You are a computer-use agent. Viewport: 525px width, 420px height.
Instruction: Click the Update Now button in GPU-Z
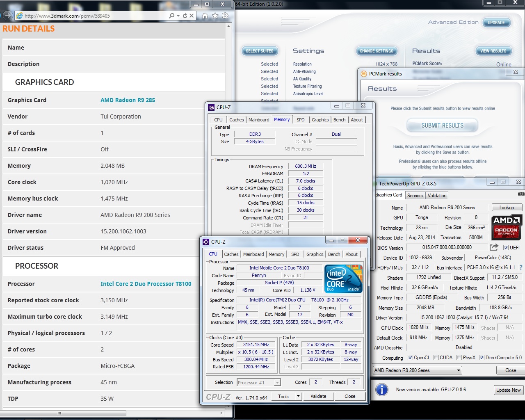tap(508, 390)
